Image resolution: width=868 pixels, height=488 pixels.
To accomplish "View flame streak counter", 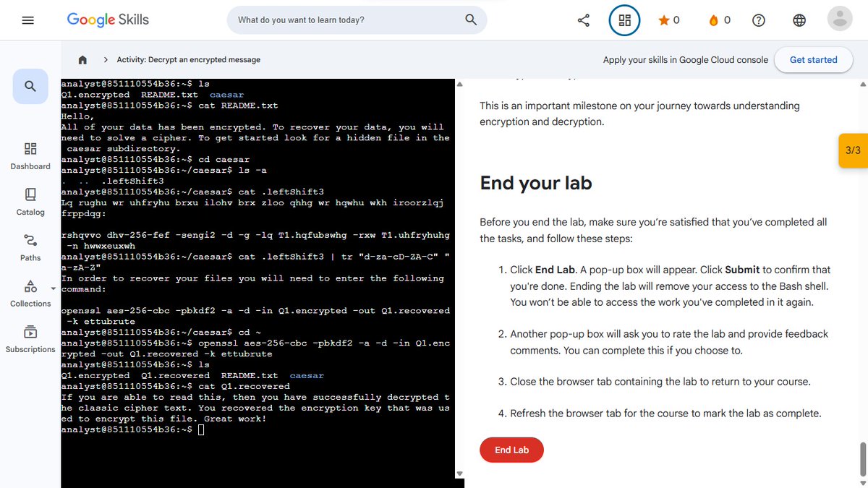I will 720,20.
